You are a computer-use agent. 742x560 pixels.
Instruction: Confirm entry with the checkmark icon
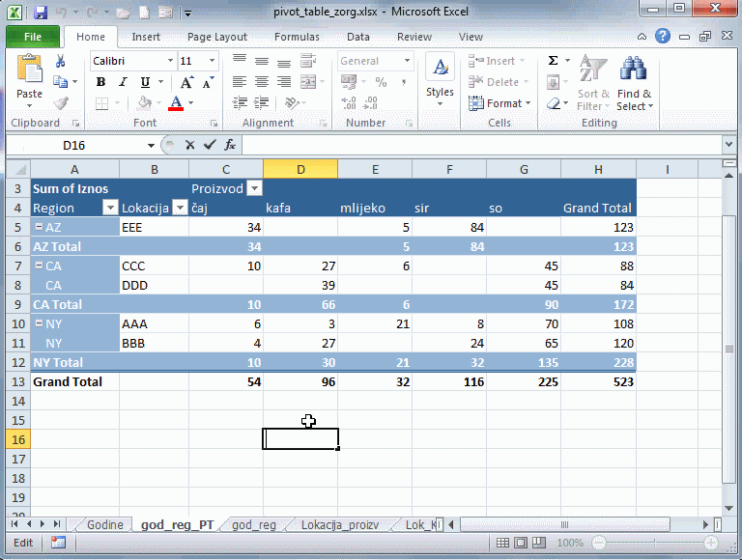tap(210, 145)
